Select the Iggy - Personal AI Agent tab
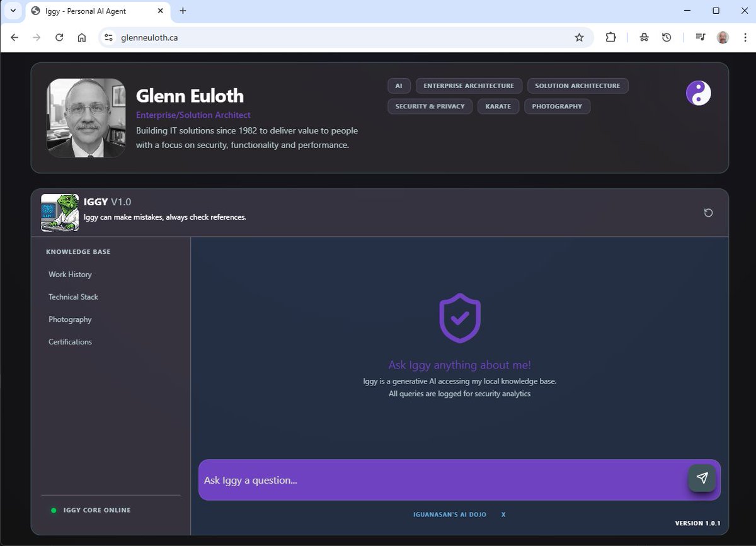756x546 pixels. click(x=98, y=11)
